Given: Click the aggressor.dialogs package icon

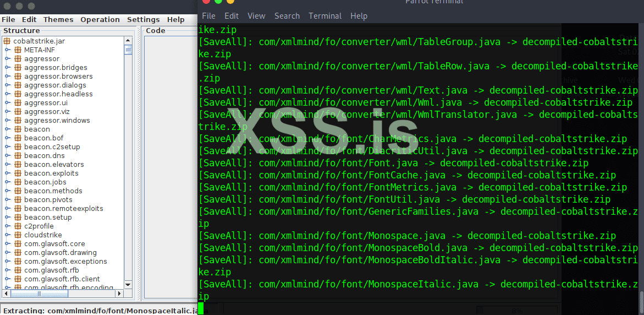Looking at the screenshot, I should (17, 85).
